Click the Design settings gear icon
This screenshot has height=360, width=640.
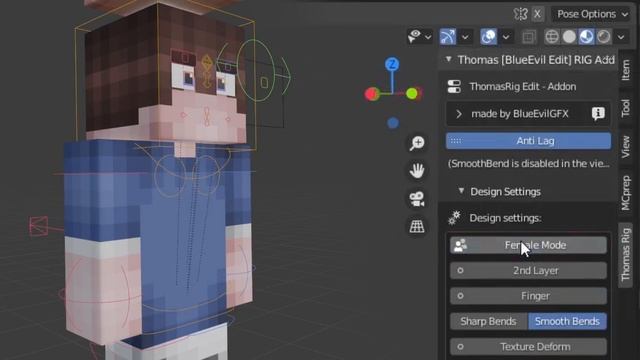[454, 218]
